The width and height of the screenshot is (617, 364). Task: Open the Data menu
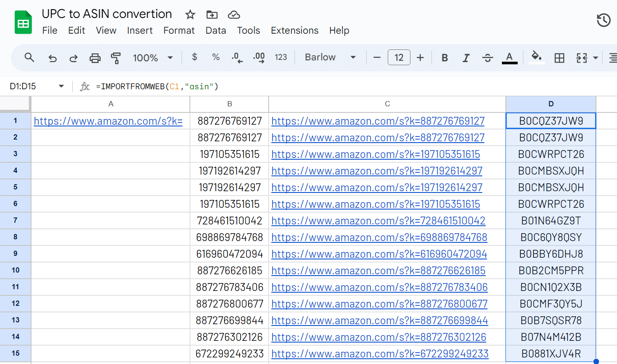(216, 31)
